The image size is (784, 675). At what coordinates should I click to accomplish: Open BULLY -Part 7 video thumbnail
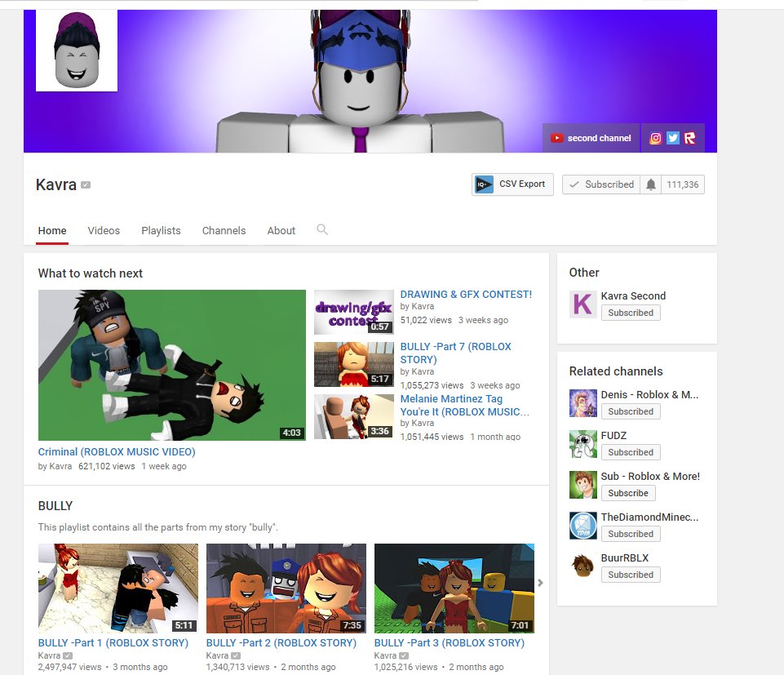coord(353,364)
